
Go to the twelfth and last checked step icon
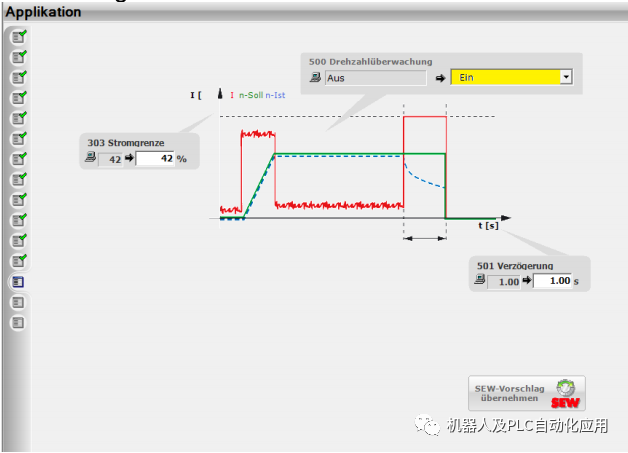click(18, 262)
